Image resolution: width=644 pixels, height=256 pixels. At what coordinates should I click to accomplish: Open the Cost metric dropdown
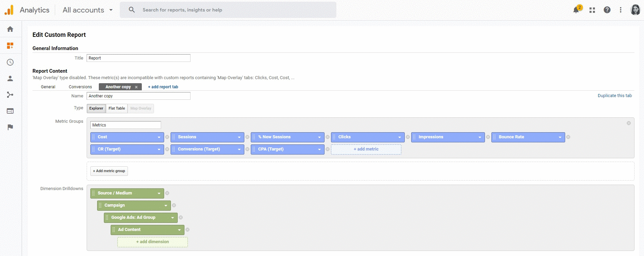pyautogui.click(x=159, y=137)
